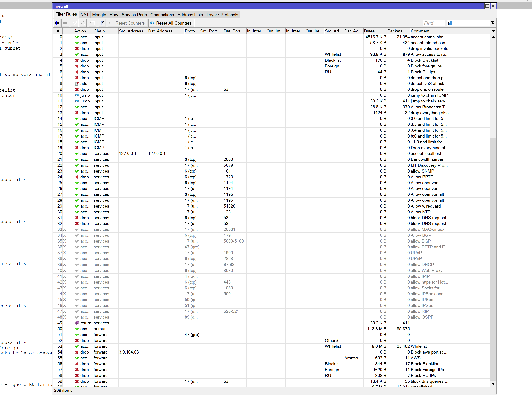532x395 pixels.
Task: Close the Firewall window
Action: tap(493, 6)
